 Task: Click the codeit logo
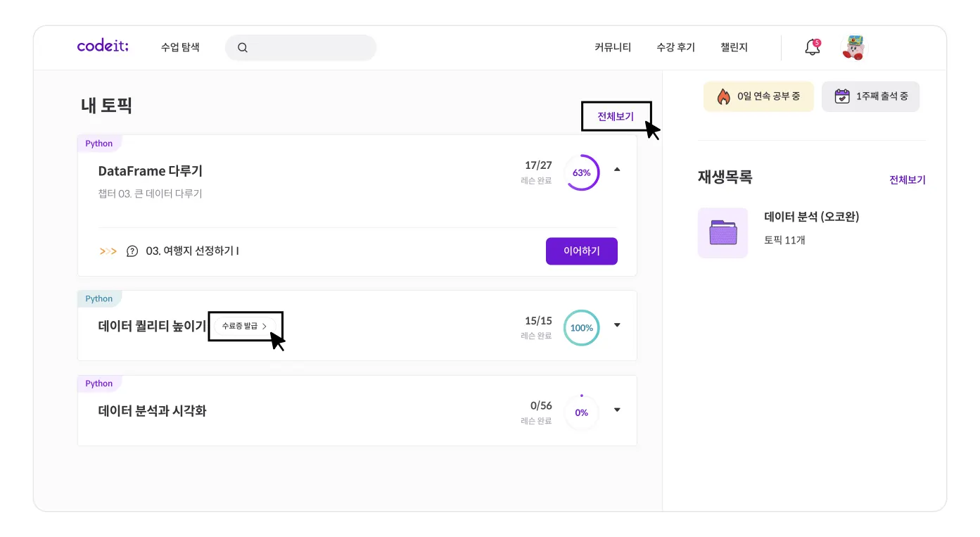tap(103, 46)
